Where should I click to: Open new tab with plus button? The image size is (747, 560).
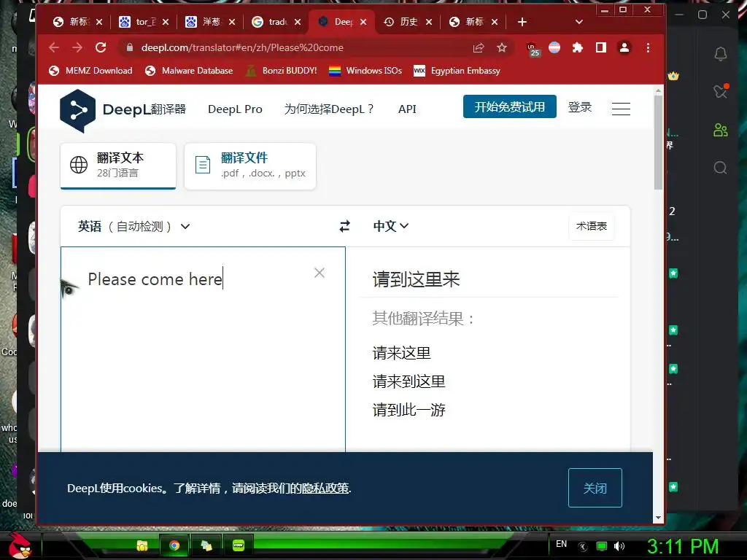coord(522,22)
